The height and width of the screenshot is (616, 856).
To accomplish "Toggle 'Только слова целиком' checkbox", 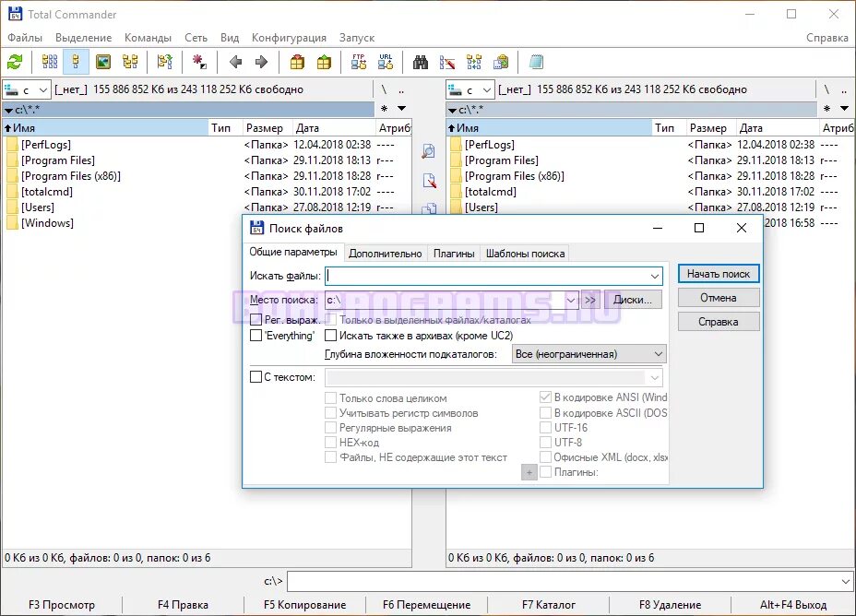I will click(x=330, y=397).
